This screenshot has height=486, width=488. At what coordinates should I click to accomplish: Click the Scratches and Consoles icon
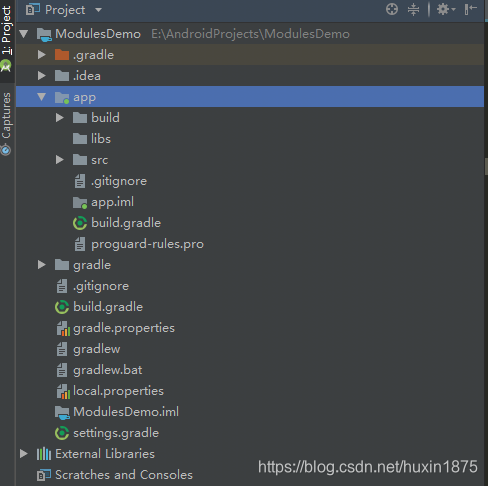(44, 475)
